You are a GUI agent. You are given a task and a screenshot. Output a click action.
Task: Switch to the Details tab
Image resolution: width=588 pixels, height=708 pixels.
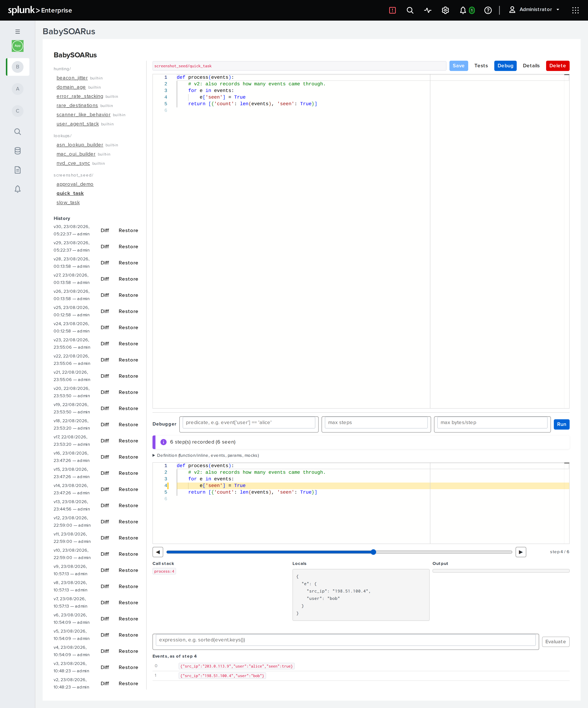point(531,66)
